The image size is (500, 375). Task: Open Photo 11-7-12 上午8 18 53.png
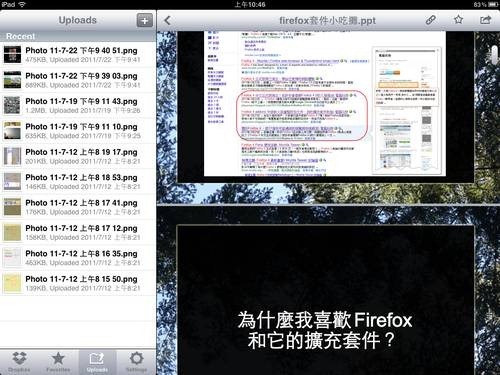[78, 181]
